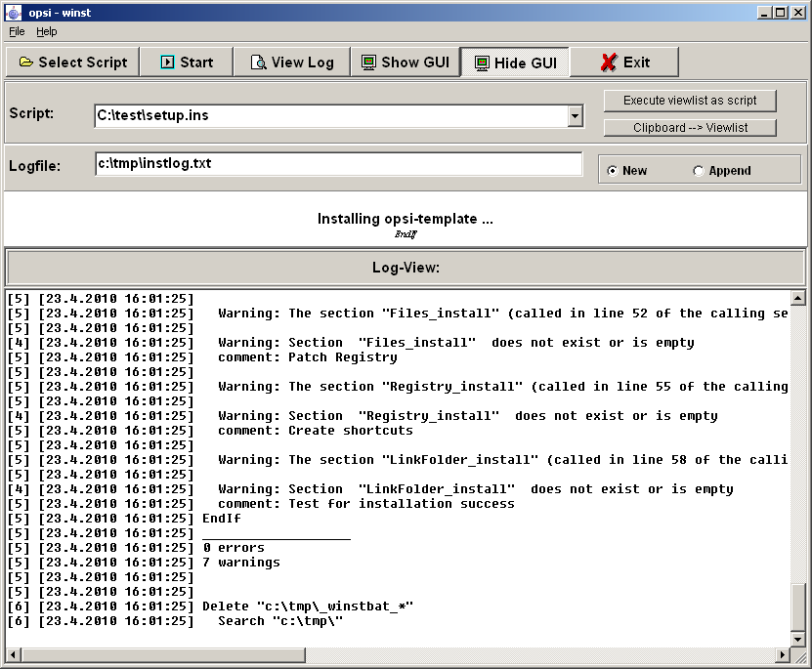Maximize the opsi winst window
The image size is (812, 669).
[x=781, y=13]
